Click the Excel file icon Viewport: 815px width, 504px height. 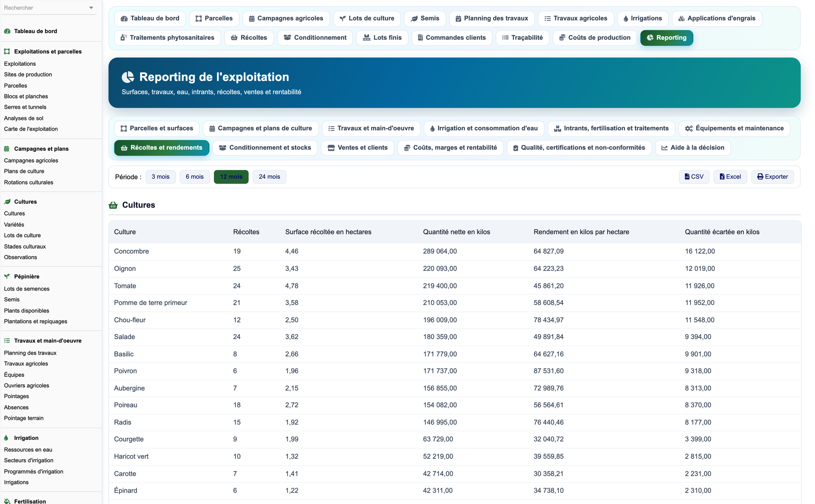point(722,177)
